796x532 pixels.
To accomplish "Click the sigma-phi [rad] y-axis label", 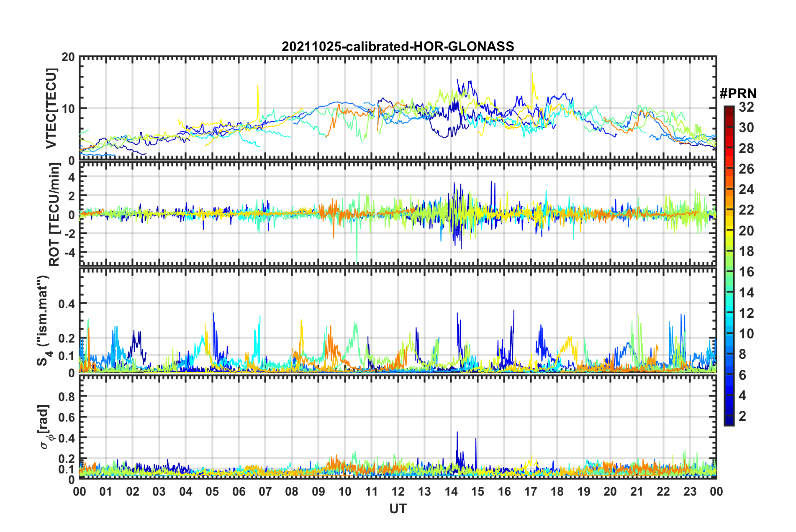I will pos(44,427).
